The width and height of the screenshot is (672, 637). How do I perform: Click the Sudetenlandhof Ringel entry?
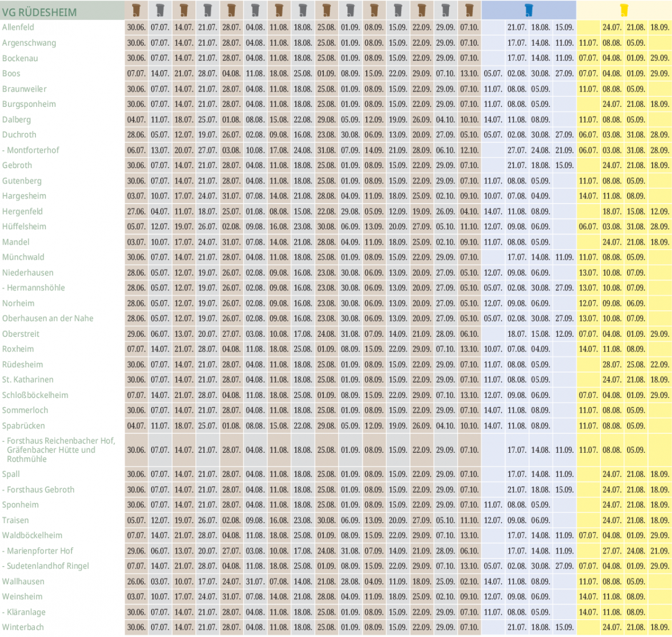click(46, 566)
